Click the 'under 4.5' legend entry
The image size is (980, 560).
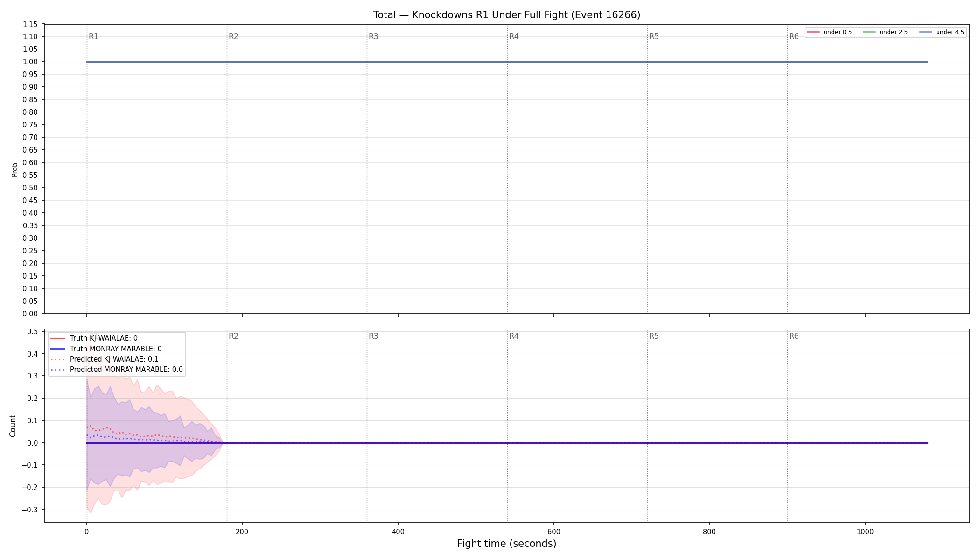point(942,32)
